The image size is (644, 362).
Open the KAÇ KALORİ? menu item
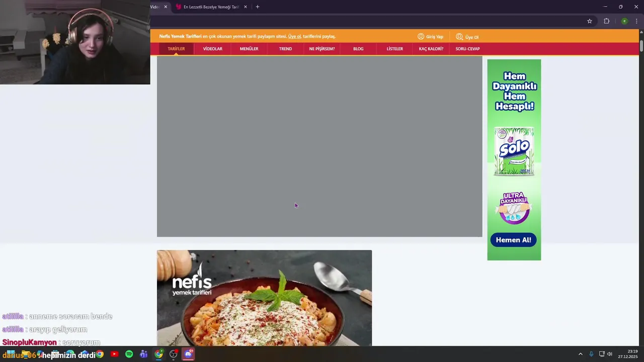(431, 49)
